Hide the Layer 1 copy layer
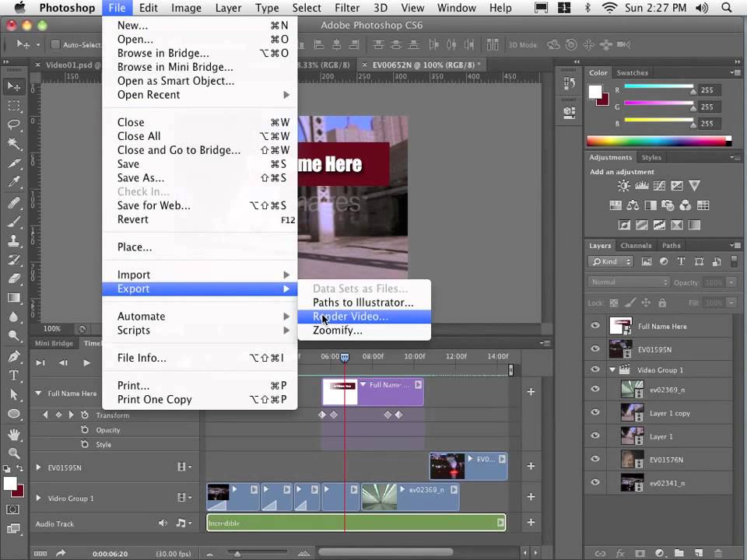747x560 pixels. [595, 412]
